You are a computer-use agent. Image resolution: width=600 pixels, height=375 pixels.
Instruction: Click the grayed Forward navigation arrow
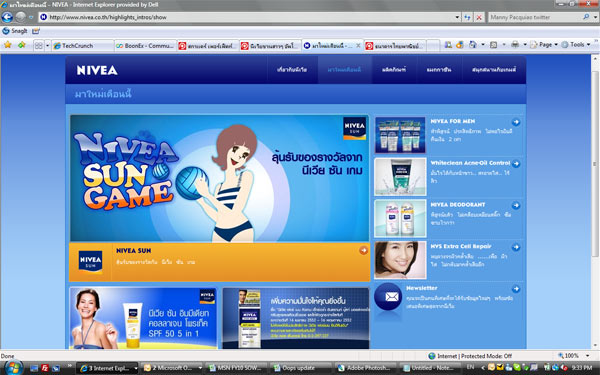pos(21,17)
